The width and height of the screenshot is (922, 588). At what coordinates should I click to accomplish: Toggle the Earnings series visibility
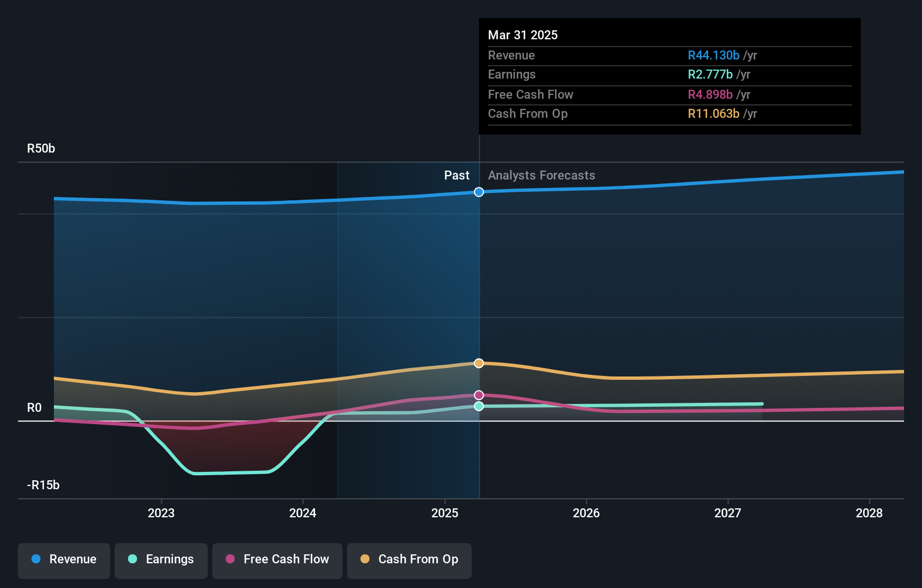point(161,559)
